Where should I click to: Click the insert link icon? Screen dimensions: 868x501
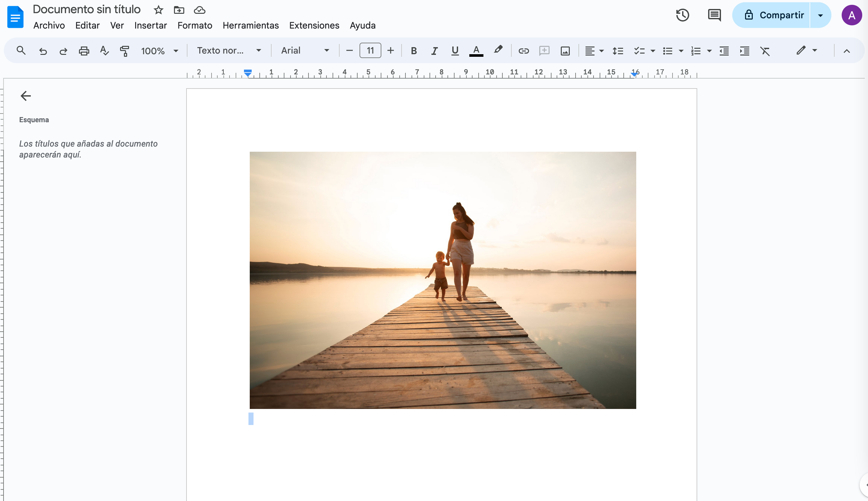[x=523, y=51]
